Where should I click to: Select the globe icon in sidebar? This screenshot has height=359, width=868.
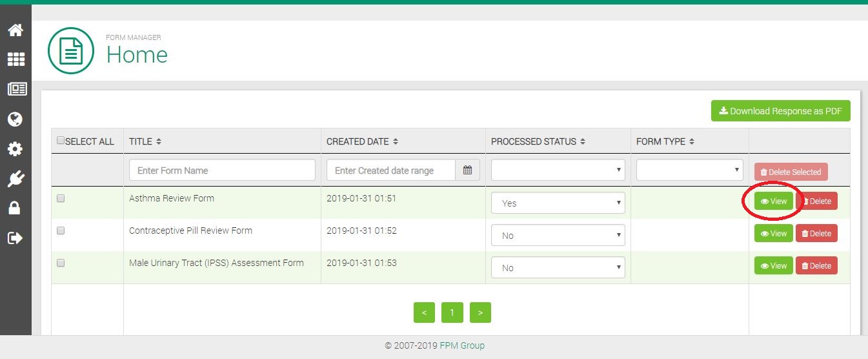(15, 119)
